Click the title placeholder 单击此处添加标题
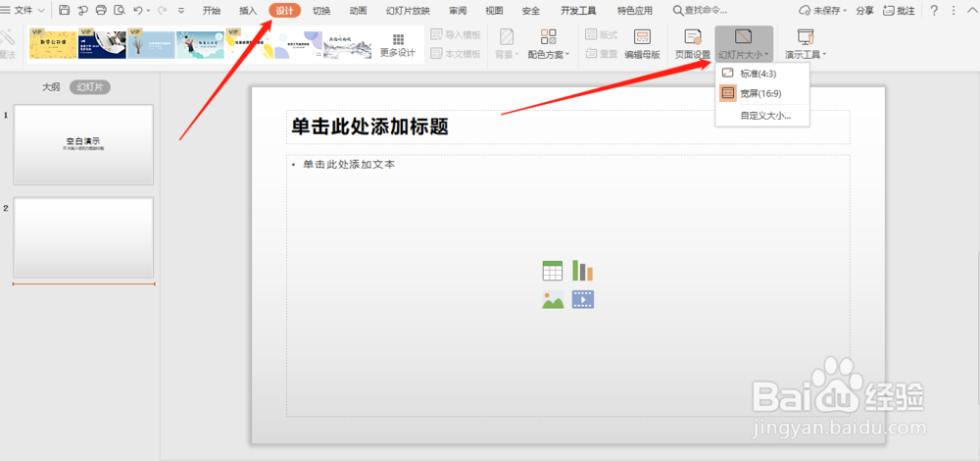 568,127
